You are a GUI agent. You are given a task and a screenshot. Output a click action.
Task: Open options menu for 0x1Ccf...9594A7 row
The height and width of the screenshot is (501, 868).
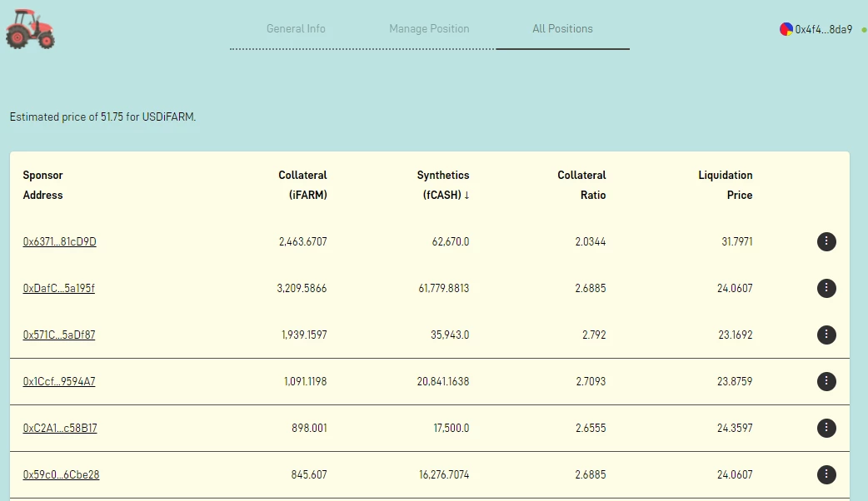coord(826,381)
